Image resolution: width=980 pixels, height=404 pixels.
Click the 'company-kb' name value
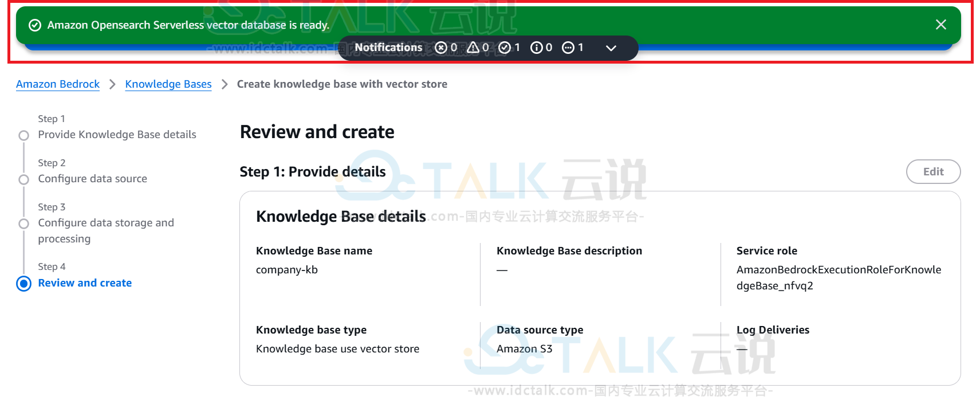pyautogui.click(x=286, y=270)
